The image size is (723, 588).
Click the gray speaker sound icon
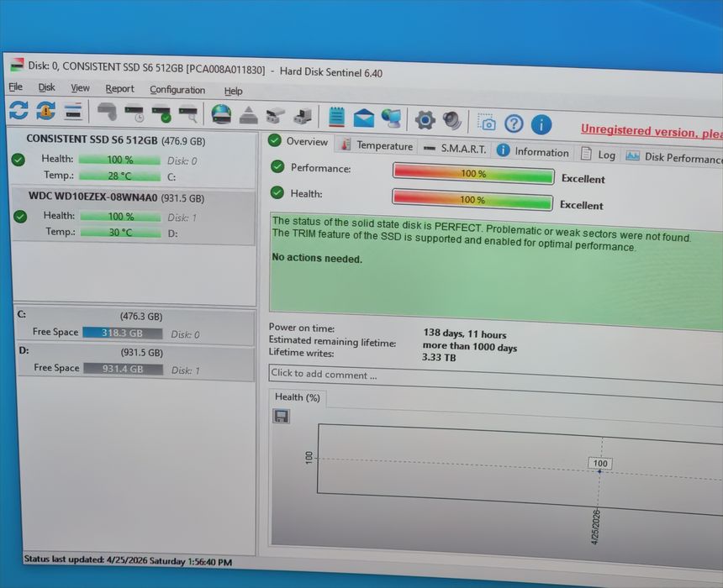pos(452,121)
